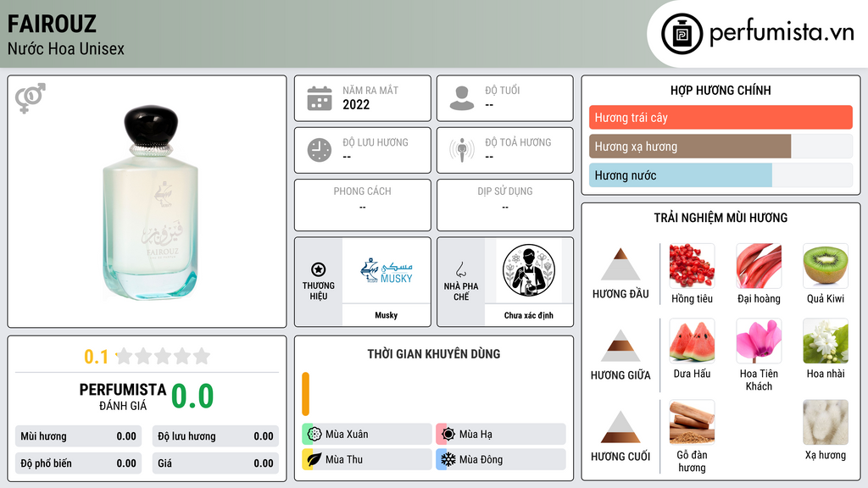868x488 pixels.
Task: Click the sillage icon beside Độ toả hương
Action: (462, 150)
